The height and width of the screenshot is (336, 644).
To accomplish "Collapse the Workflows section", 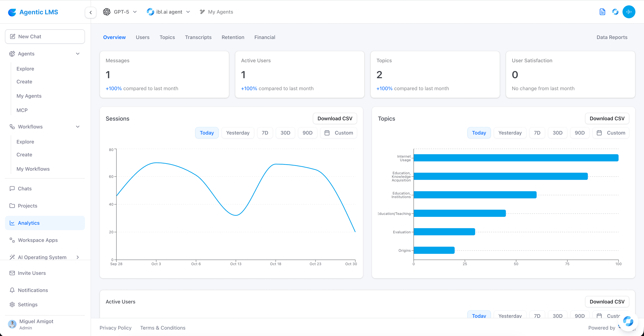I will (x=78, y=127).
